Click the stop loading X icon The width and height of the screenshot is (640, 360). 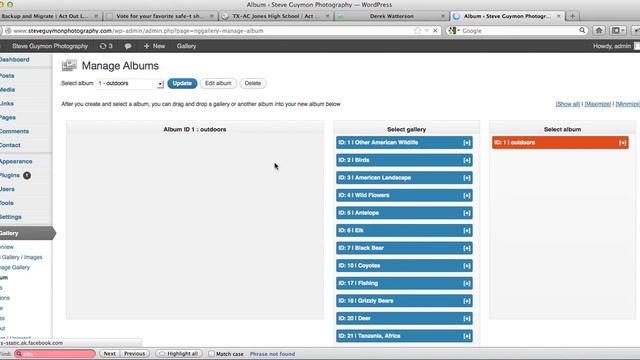click(435, 31)
